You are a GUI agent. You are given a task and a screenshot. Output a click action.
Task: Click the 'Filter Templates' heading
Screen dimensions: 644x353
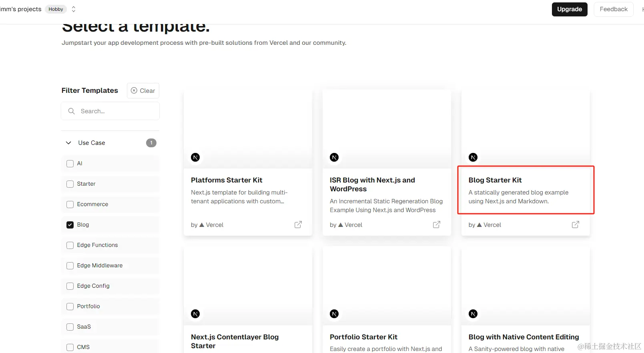click(x=90, y=90)
